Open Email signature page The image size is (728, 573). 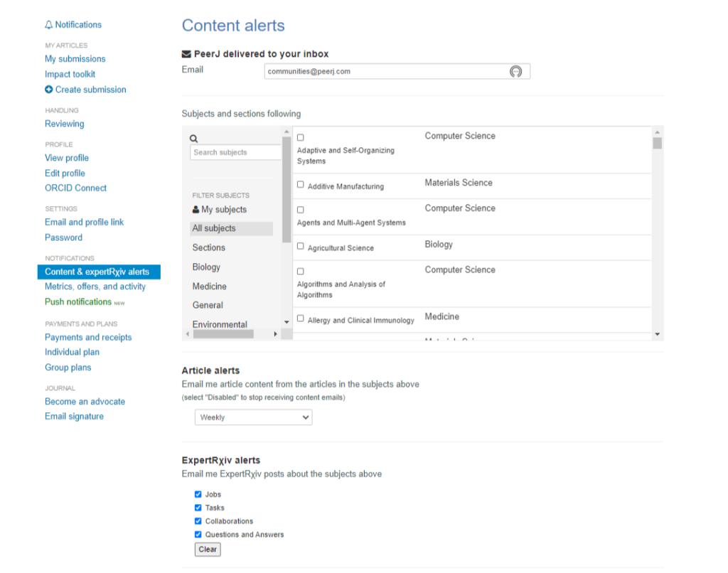point(74,417)
